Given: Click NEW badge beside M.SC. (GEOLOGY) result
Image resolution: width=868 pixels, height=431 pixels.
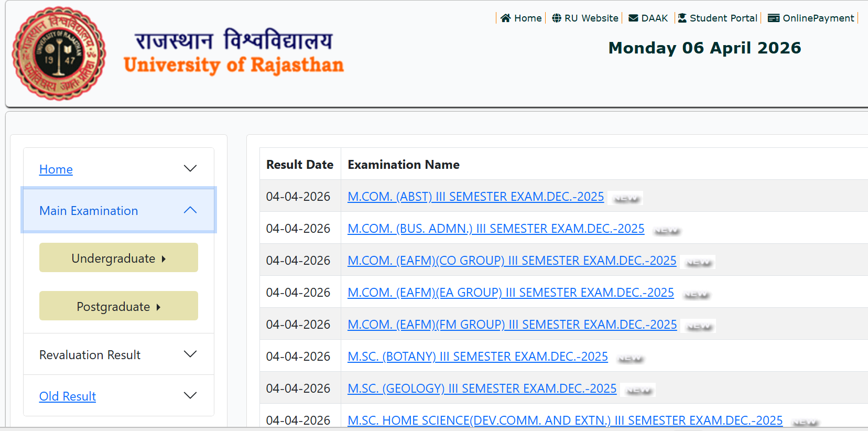Looking at the screenshot, I should (x=639, y=390).
